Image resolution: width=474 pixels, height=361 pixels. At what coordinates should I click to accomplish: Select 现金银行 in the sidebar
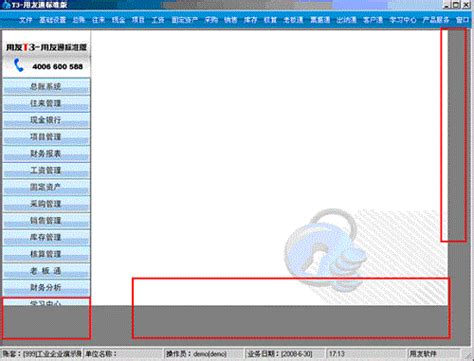[x=46, y=120]
